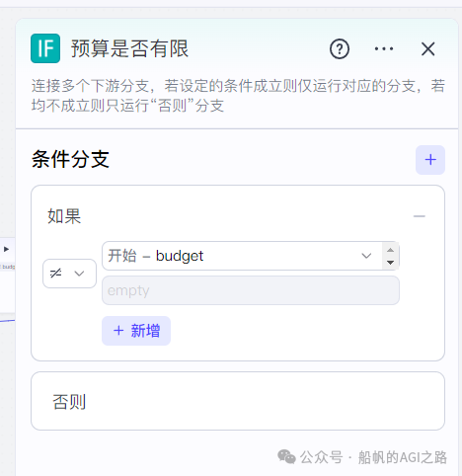Screen dimensions: 462x476
Task: Click the down arrow beside budget field
Action: [x=391, y=263]
